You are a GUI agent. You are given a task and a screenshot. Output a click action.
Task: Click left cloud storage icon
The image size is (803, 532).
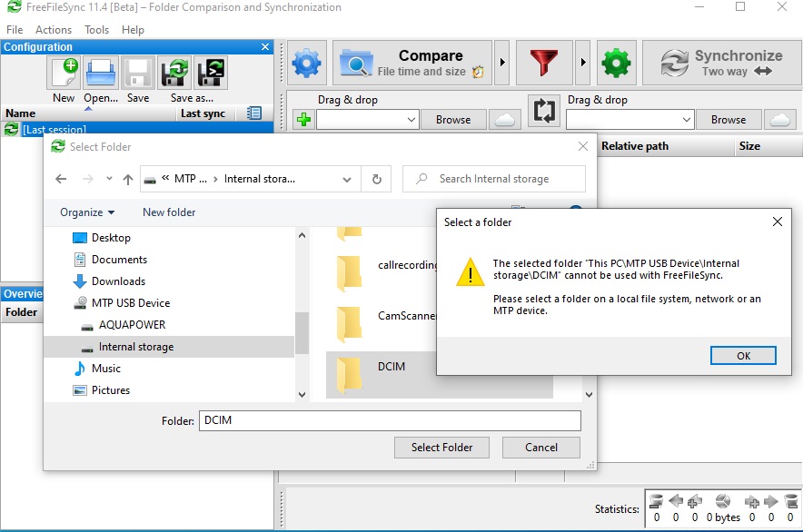click(x=505, y=120)
